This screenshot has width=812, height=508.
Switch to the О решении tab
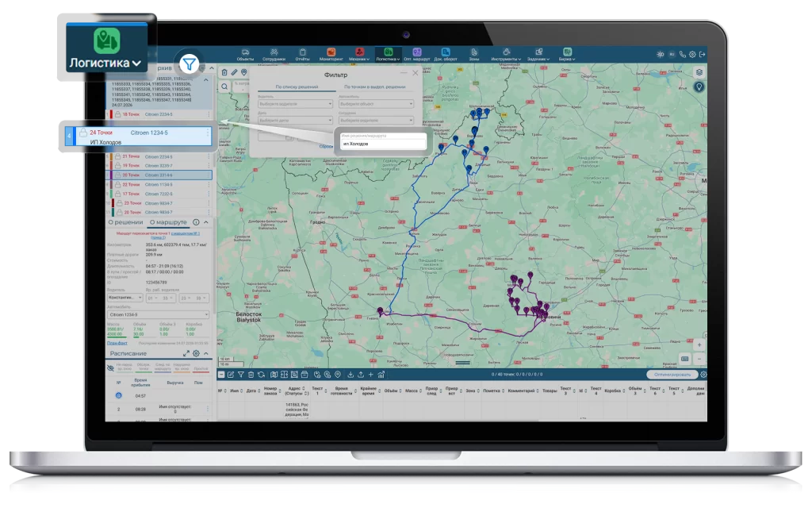(125, 222)
